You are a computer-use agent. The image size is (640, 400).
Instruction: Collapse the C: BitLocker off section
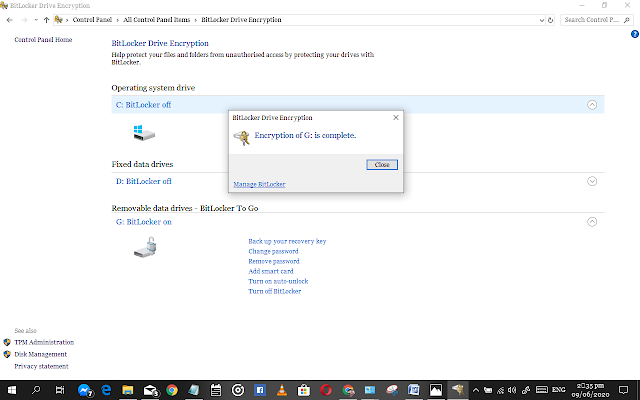click(592, 105)
